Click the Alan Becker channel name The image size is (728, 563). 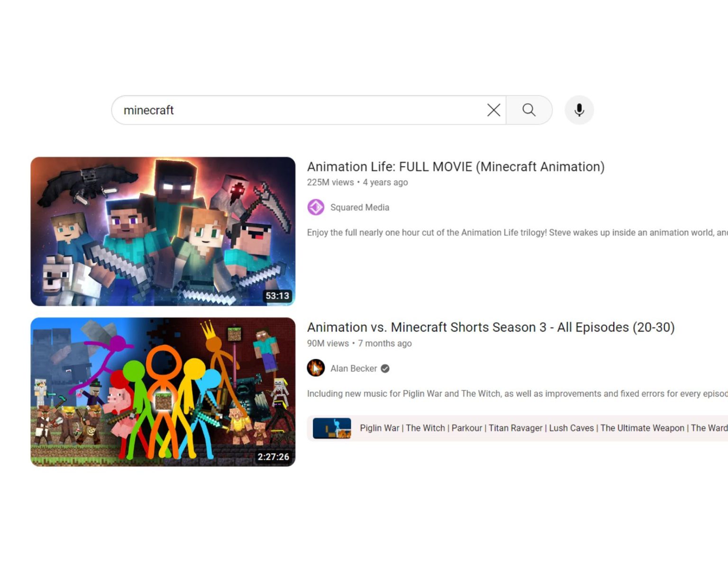[353, 368]
